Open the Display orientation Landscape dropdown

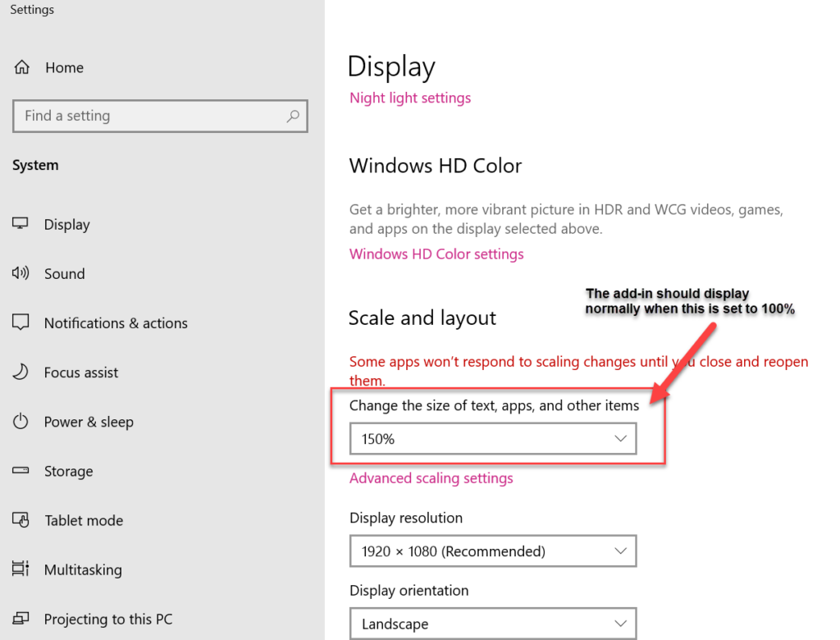(x=492, y=624)
